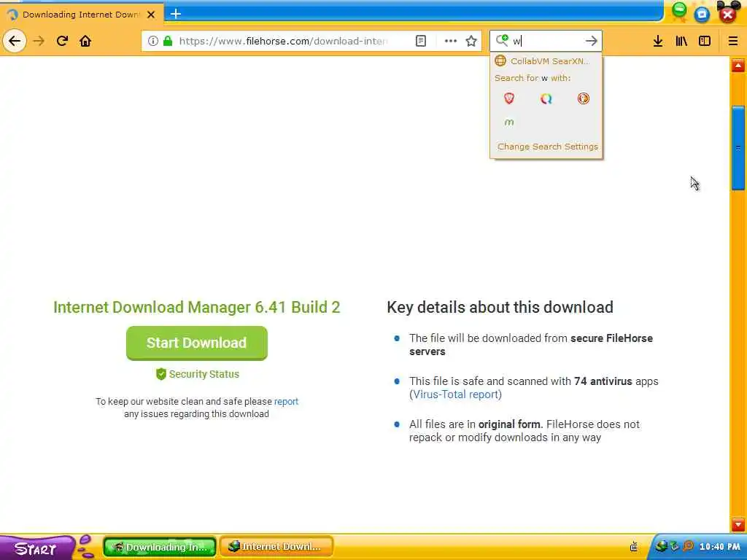Open the page actions three-dot menu
The height and width of the screenshot is (560, 747).
pos(450,41)
